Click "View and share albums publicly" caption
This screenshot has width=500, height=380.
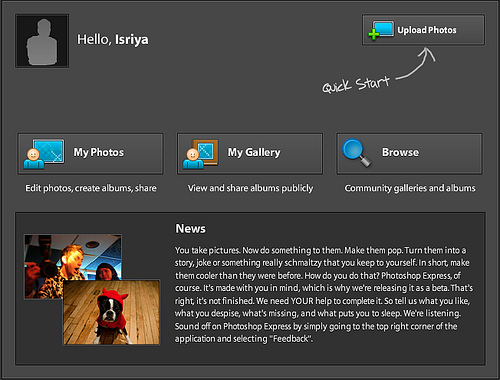pyautogui.click(x=250, y=188)
